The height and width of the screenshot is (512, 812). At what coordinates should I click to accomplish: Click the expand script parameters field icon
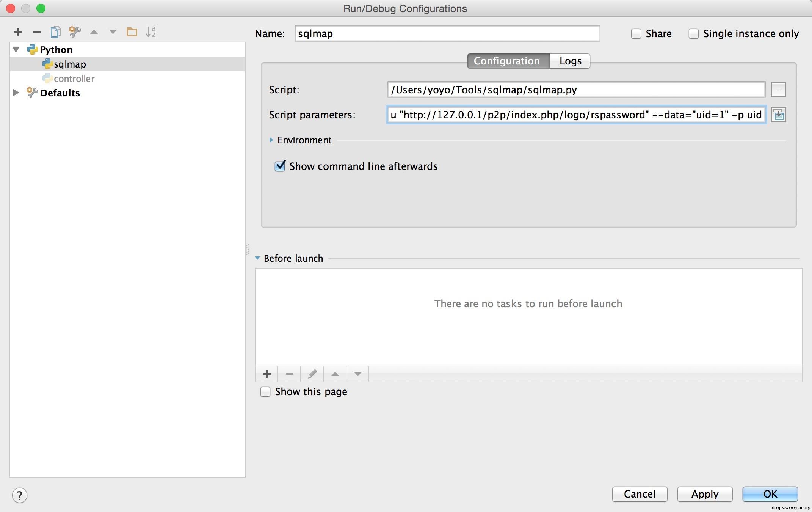778,115
